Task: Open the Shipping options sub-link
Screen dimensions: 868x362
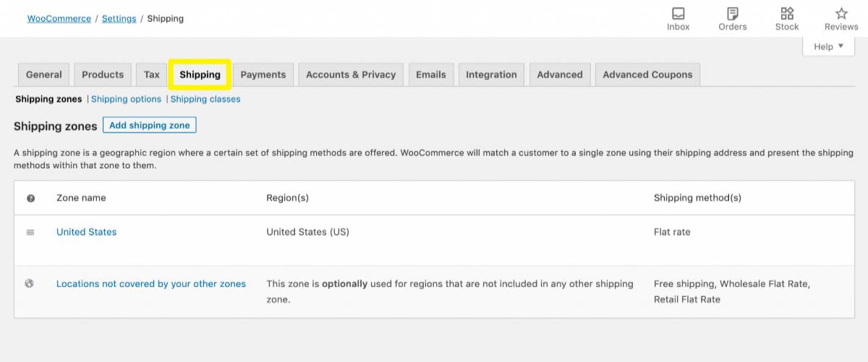Action: coord(127,99)
